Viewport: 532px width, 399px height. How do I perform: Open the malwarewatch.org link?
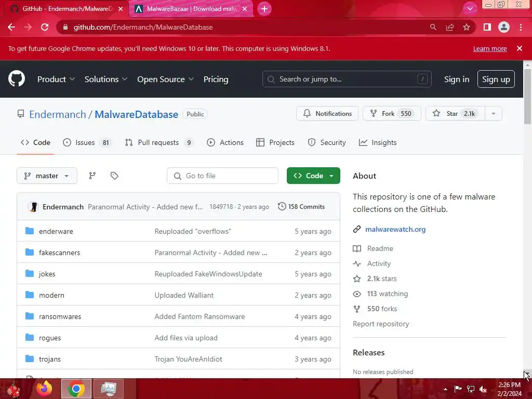pyautogui.click(x=395, y=229)
